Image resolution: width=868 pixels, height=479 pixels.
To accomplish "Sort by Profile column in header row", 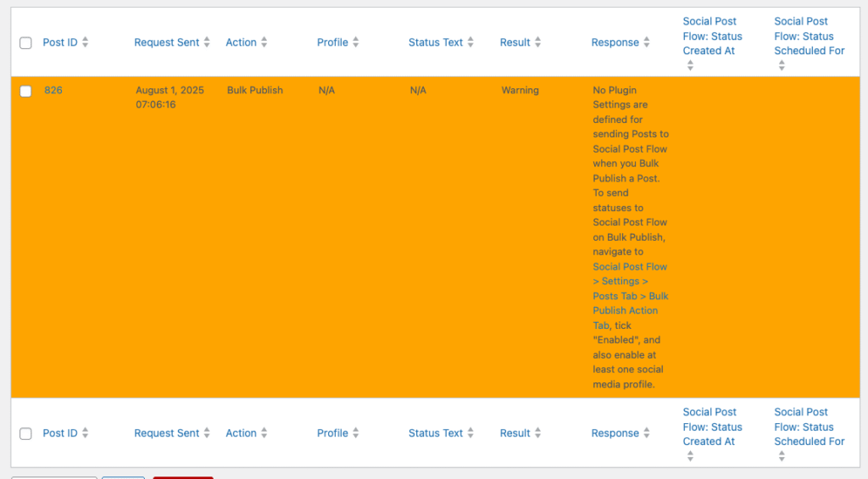I will 332,42.
